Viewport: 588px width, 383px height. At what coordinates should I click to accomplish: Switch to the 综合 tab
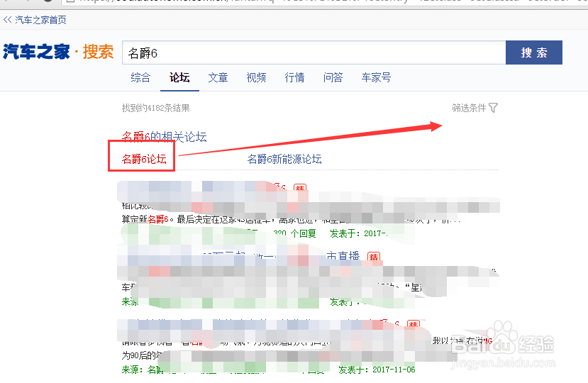pyautogui.click(x=140, y=77)
